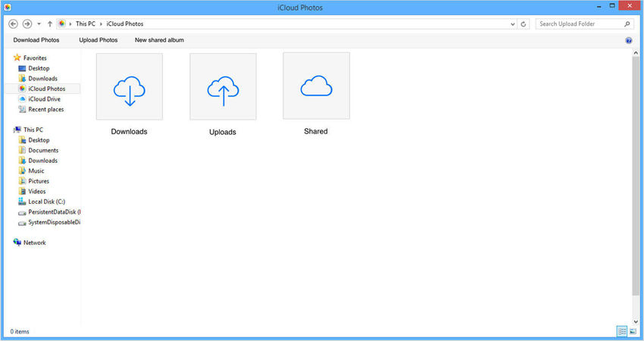The image size is (644, 341).
Task: Click the Network icon in sidebar
Action: [17, 242]
